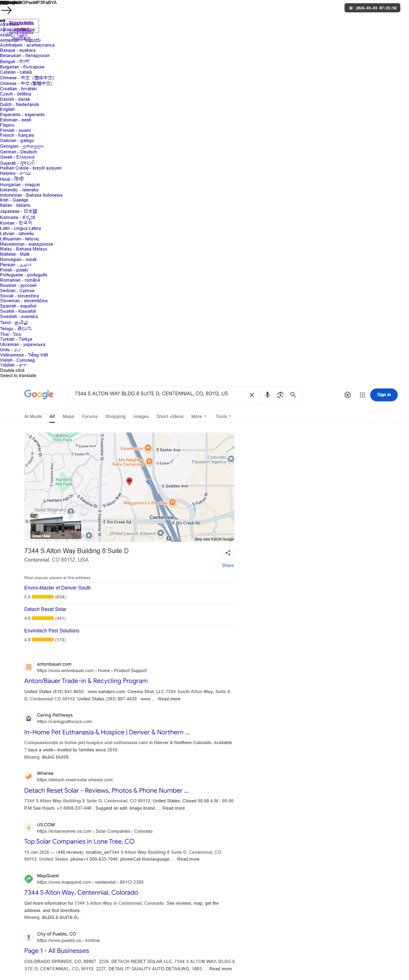The width and height of the screenshot is (409, 980).
Task: Click the Centennial city label on map
Action: click(162, 518)
